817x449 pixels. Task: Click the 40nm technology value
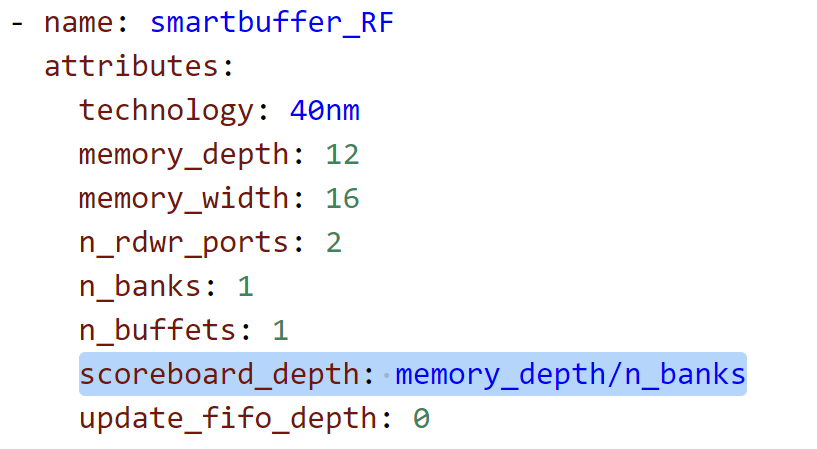(x=325, y=111)
